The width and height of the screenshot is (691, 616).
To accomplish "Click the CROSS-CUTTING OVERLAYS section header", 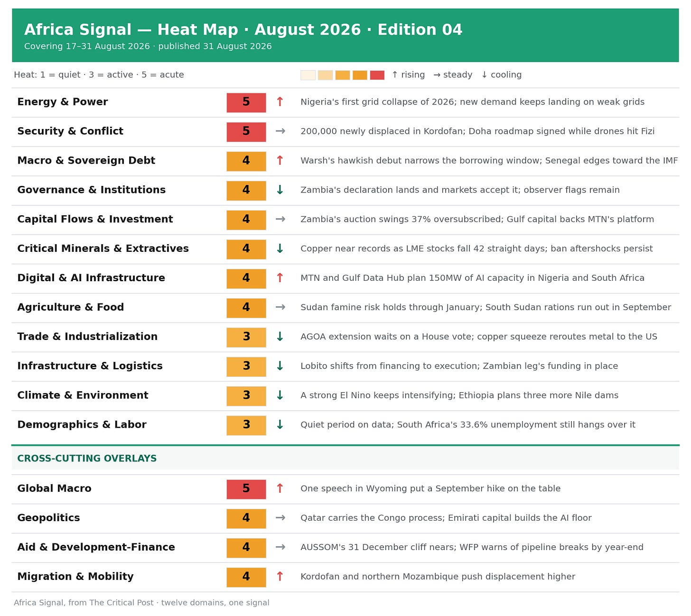I will 87,459.
